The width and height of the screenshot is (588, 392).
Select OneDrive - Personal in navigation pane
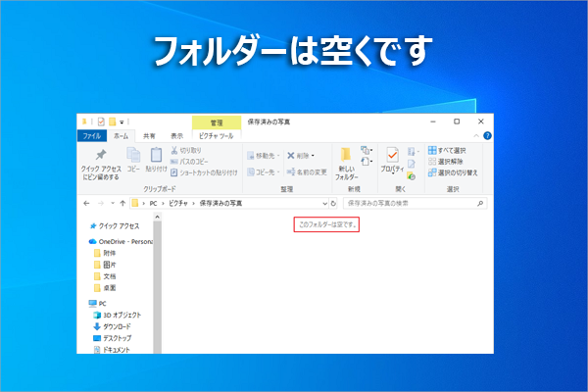tap(121, 242)
